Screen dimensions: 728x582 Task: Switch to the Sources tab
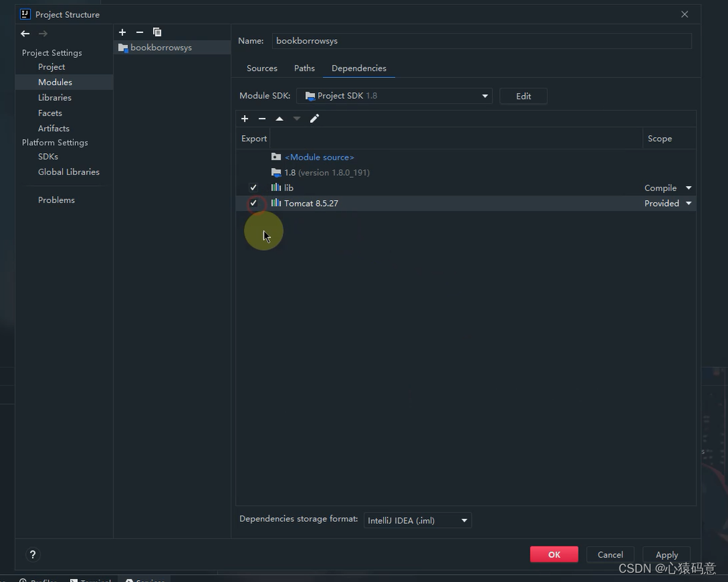click(x=262, y=68)
